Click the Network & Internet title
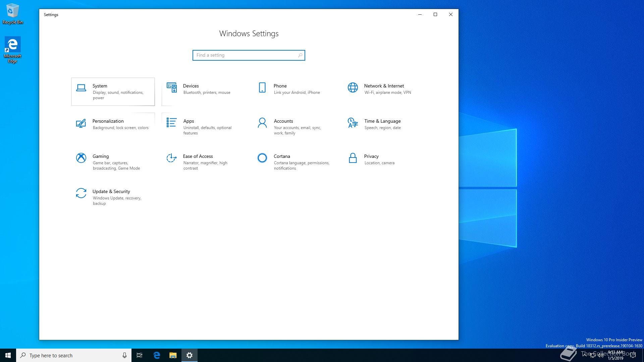This screenshot has width=644, height=362. (384, 86)
